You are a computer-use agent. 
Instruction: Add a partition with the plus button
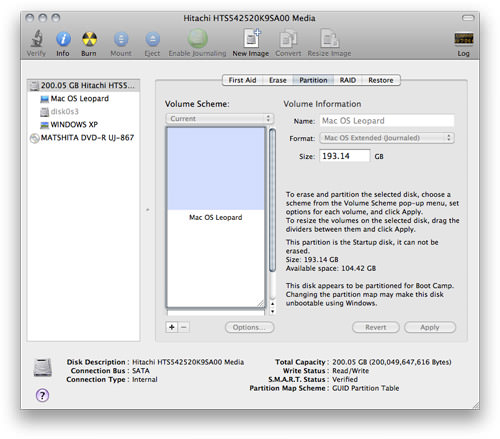[172, 327]
